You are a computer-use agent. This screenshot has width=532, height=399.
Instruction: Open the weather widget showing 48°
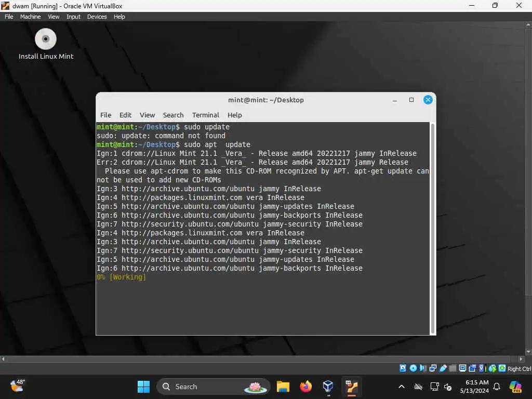click(x=18, y=386)
